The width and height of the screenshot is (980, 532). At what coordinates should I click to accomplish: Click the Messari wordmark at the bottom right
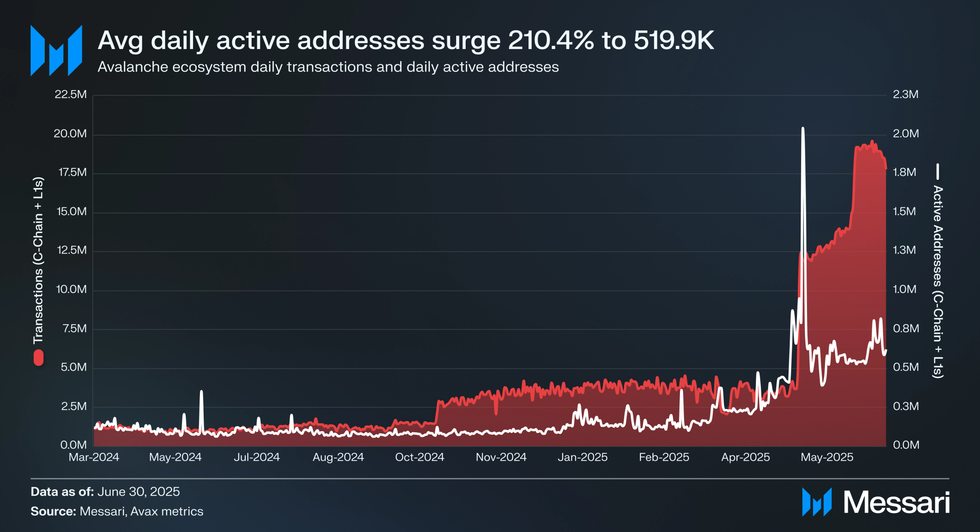(x=896, y=502)
